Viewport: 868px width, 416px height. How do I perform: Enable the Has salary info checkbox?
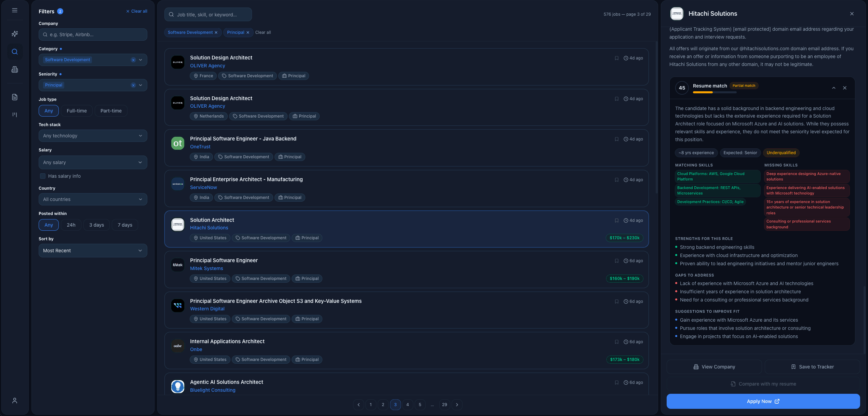tap(43, 176)
